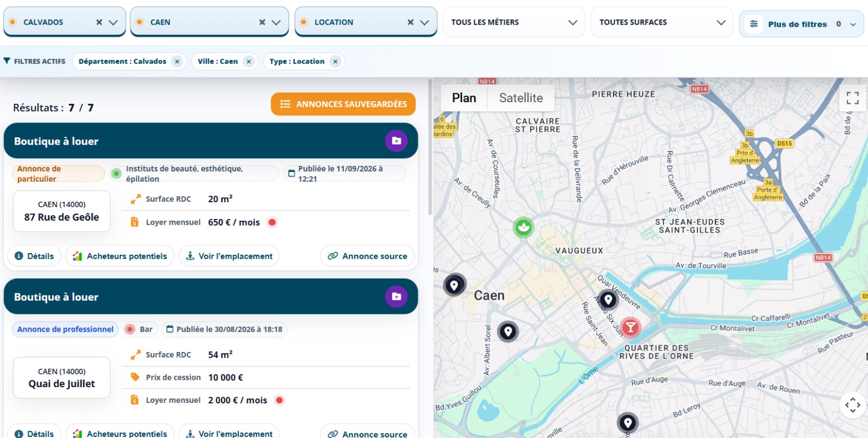Expand the CALVADOS department dropdown

(113, 22)
